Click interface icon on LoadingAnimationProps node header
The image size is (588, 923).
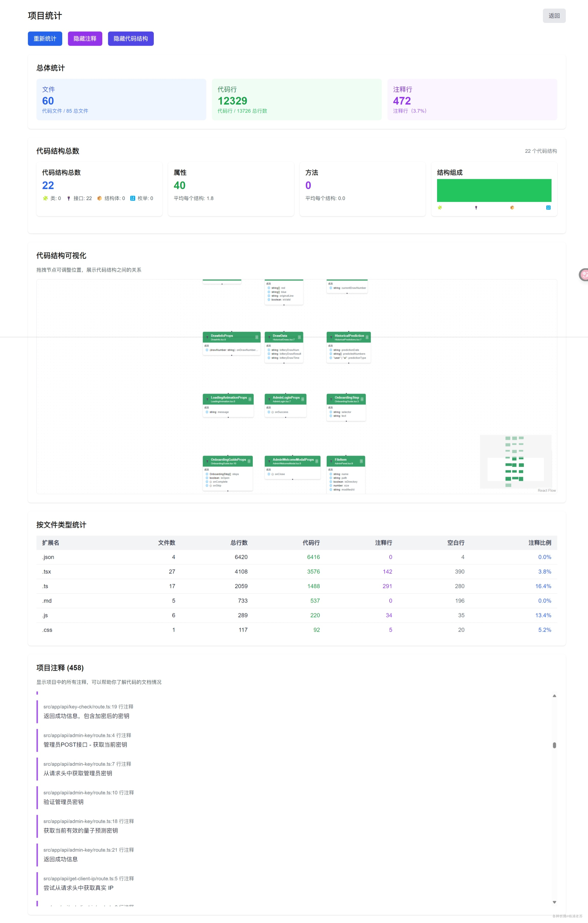[x=207, y=399]
